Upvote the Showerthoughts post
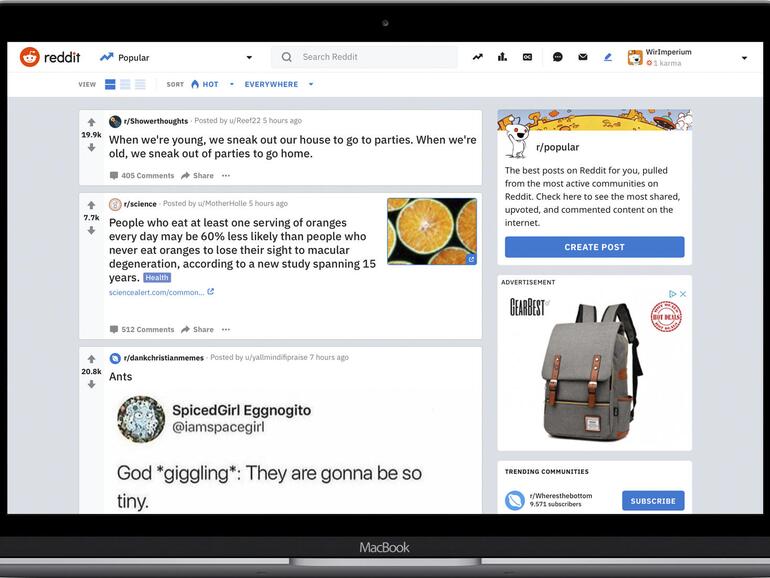 click(x=91, y=122)
